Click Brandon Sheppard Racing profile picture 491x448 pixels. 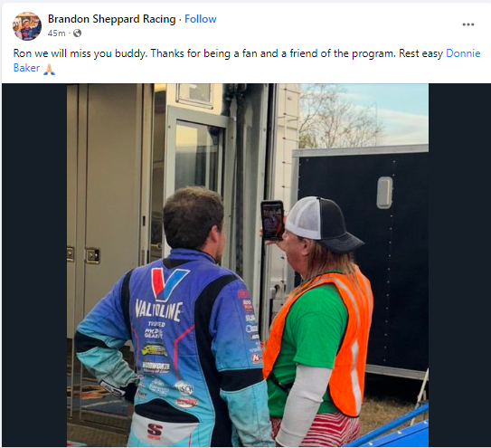click(27, 26)
